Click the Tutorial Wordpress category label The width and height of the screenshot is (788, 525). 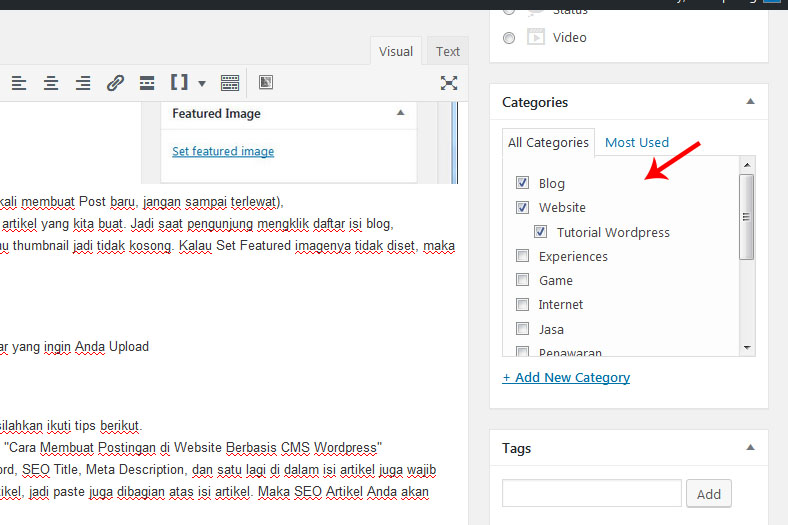(613, 233)
